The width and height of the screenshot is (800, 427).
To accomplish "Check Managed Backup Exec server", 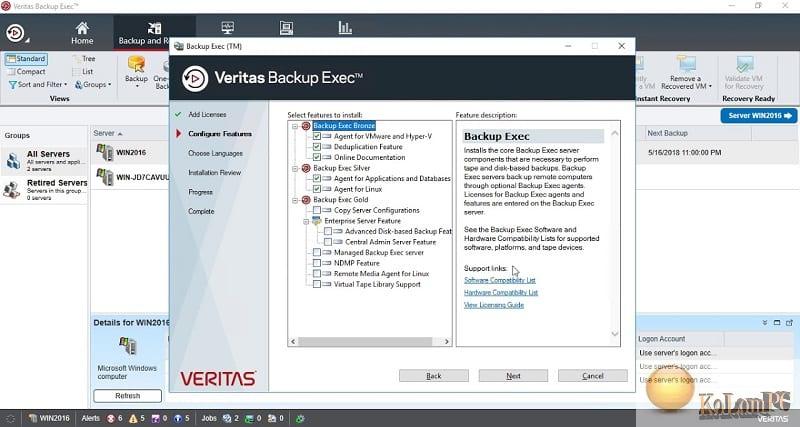I will [317, 253].
